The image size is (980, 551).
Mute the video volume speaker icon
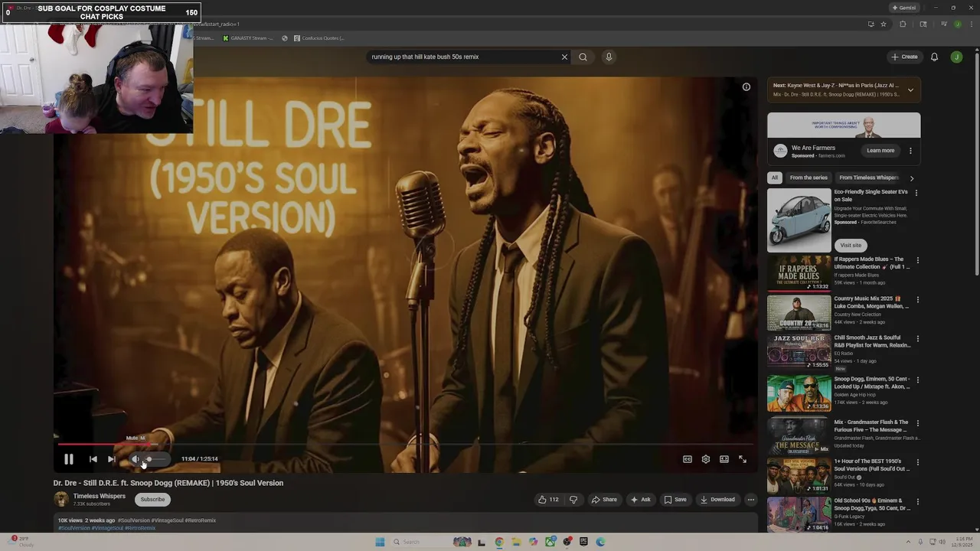[136, 459]
